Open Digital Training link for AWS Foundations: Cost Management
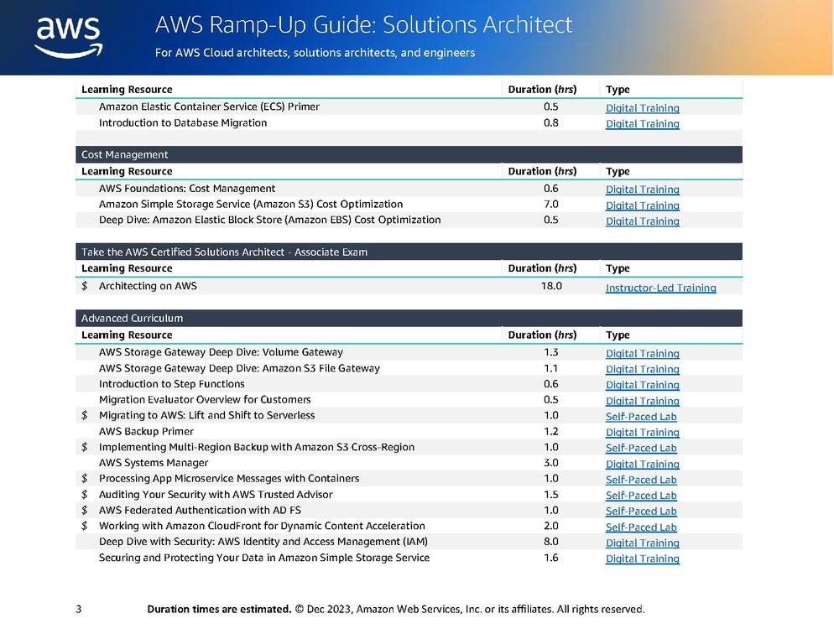Image resolution: width=834 pixels, height=644 pixels. (643, 190)
